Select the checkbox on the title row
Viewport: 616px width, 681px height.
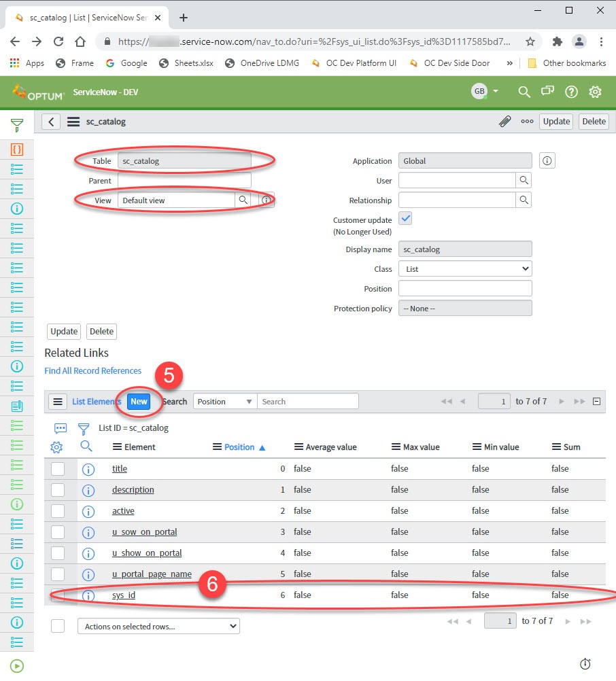pos(57,468)
